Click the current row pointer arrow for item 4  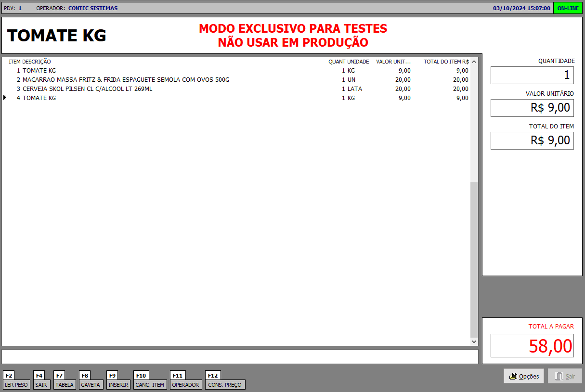point(5,98)
